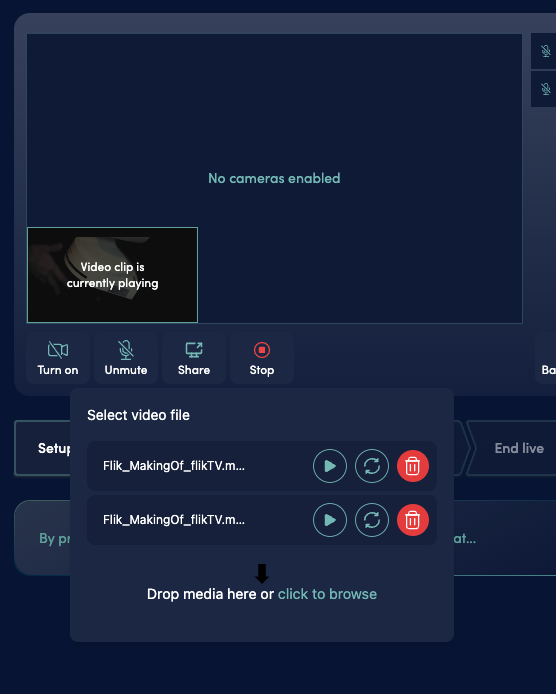The image size is (556, 694).
Task: Select the video clip thumbnail preview
Action: [x=112, y=275]
